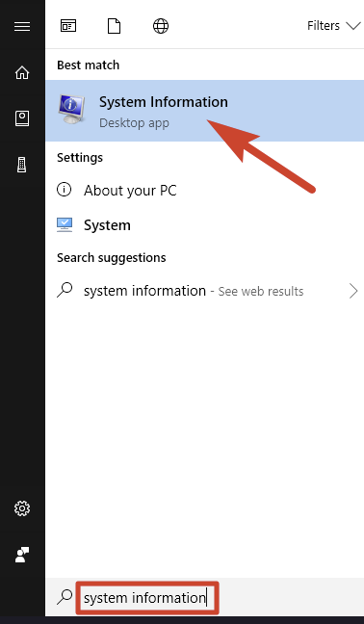Filter results by Web globe icon
364x624 pixels.
pyautogui.click(x=161, y=26)
